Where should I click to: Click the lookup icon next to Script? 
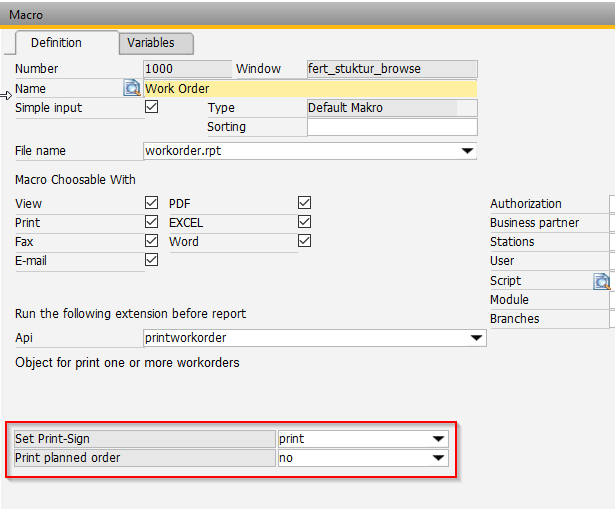(x=602, y=281)
